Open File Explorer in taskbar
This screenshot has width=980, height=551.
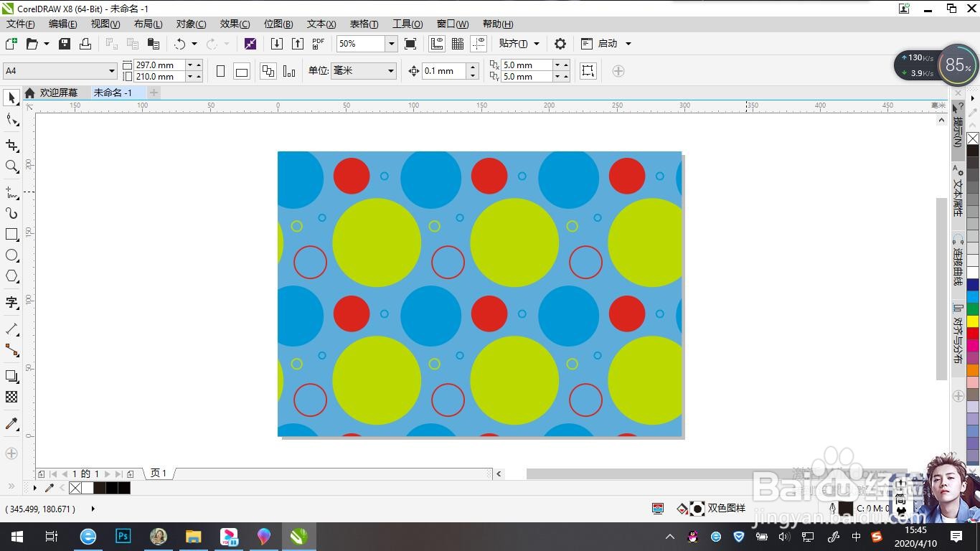click(x=193, y=536)
